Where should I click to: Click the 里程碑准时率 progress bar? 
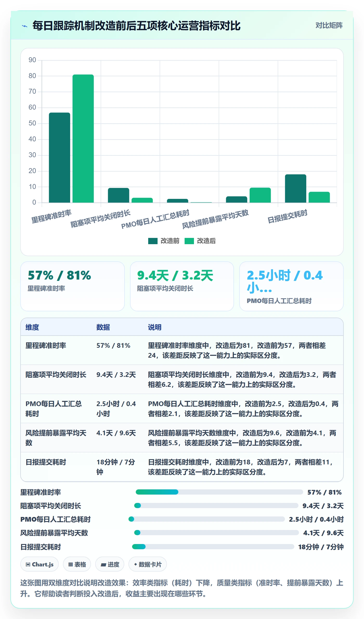219,492
